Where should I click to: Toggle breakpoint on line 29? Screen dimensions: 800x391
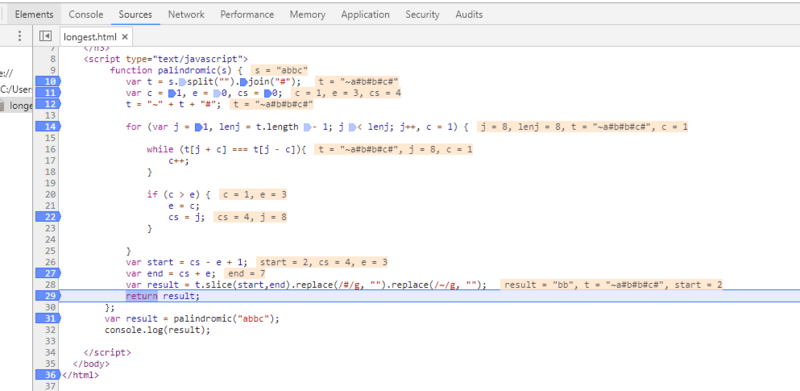[48, 296]
